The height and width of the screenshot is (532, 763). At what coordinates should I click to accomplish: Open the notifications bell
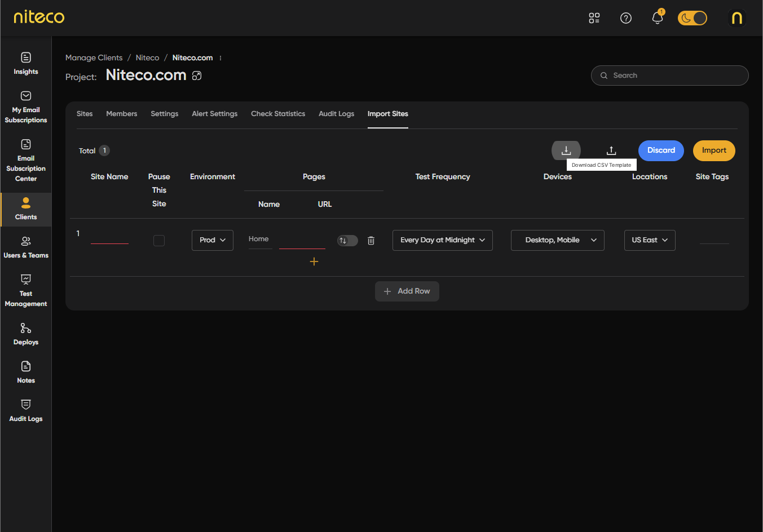coord(658,18)
